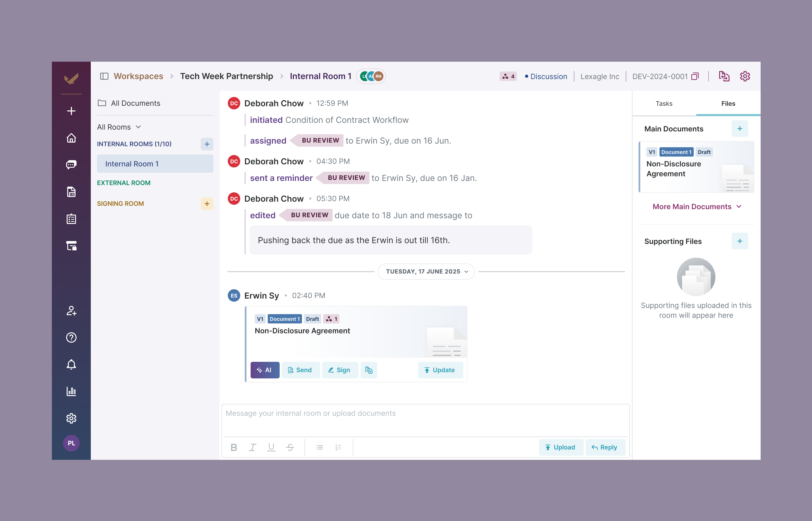Click BU REVIEW tag in edited message

[x=306, y=215]
